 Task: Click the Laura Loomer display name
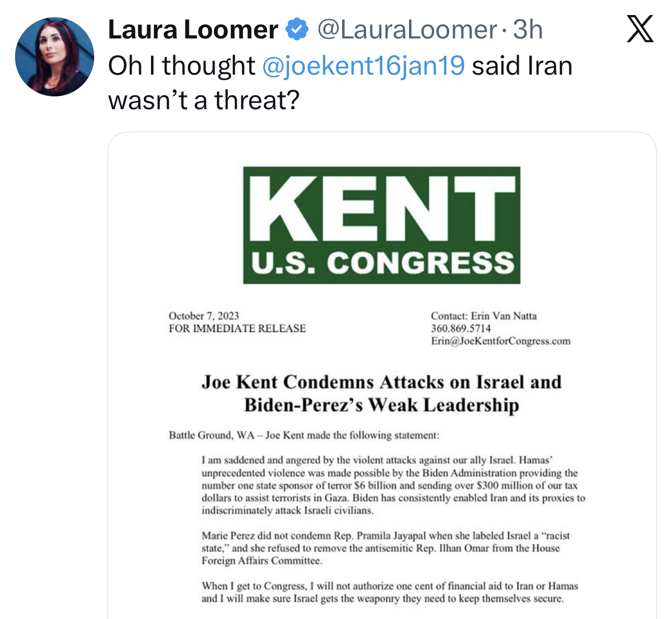tap(193, 30)
